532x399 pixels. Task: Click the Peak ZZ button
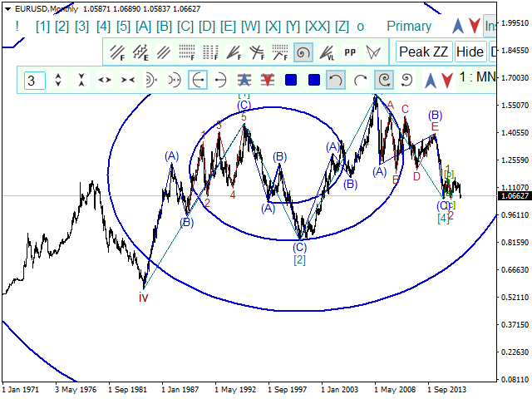coord(424,52)
